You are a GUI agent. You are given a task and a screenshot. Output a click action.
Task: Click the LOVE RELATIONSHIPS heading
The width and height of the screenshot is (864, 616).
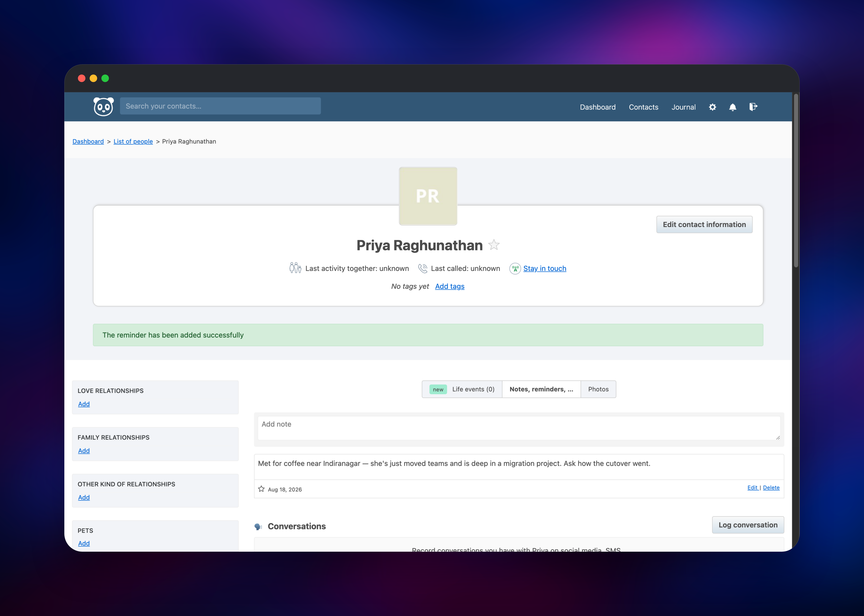pyautogui.click(x=110, y=391)
